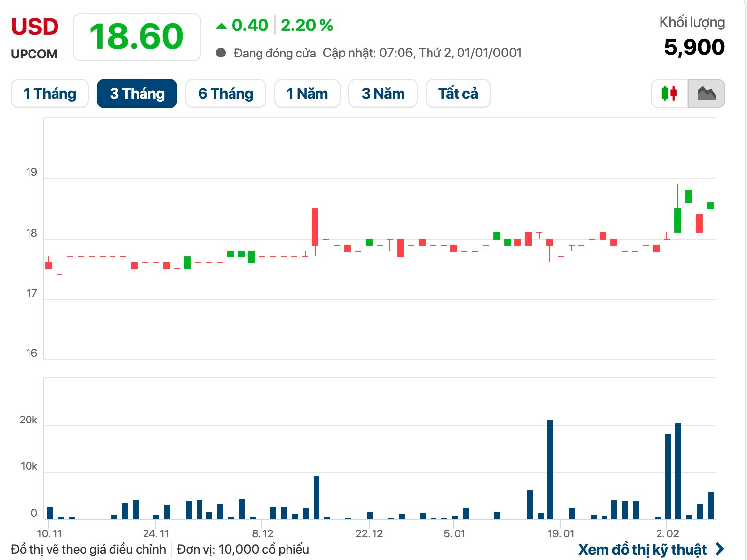Screen dimensions: 747x560
Task: Click the 2.02 date label on the axis
Action: click(x=667, y=533)
